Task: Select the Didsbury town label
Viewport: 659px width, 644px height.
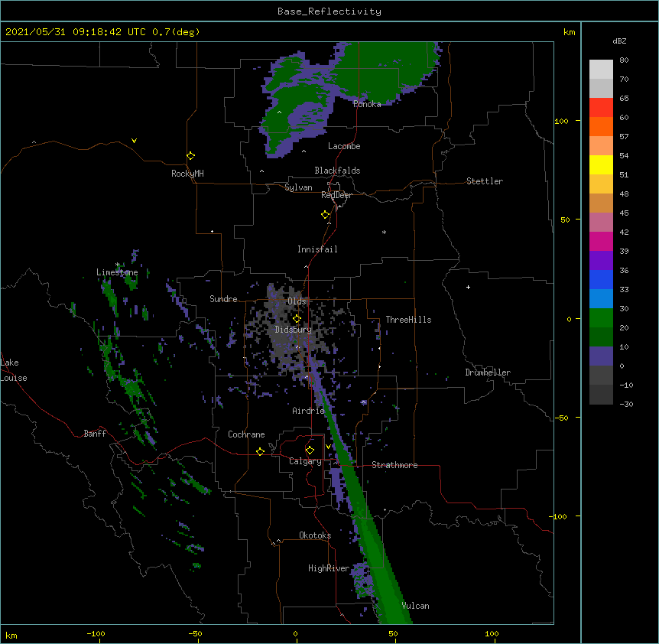Action: point(294,330)
